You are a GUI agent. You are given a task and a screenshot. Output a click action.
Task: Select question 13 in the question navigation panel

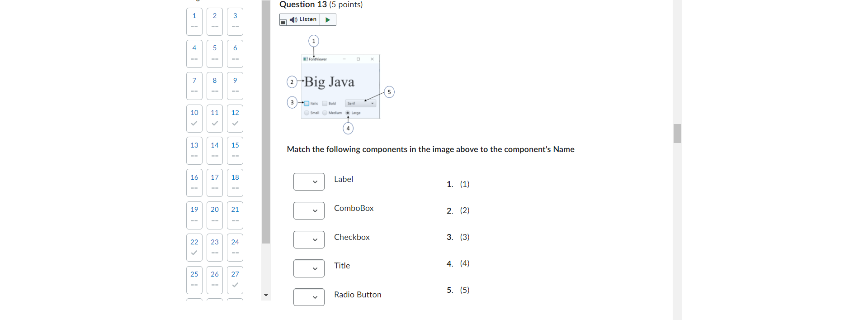pos(194,150)
